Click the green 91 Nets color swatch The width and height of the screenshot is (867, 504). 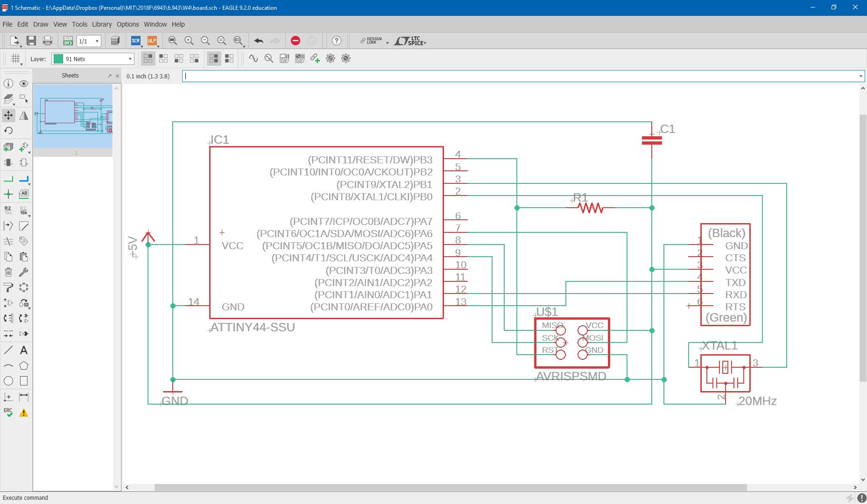58,59
